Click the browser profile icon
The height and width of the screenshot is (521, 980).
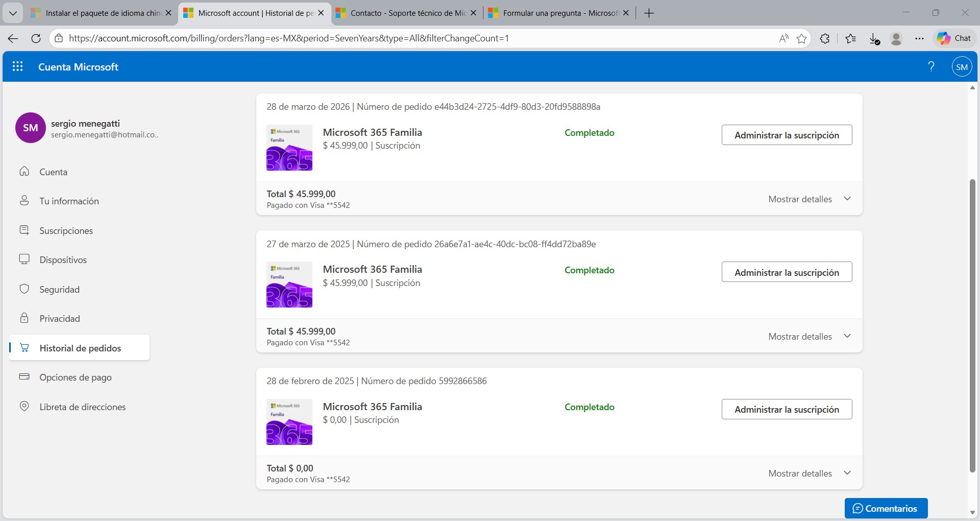(x=896, y=38)
